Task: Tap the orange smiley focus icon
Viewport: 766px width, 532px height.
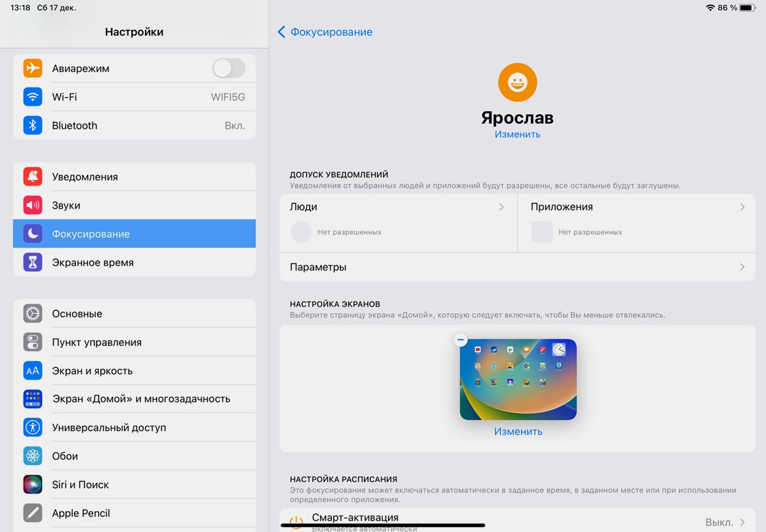Action: point(518,82)
